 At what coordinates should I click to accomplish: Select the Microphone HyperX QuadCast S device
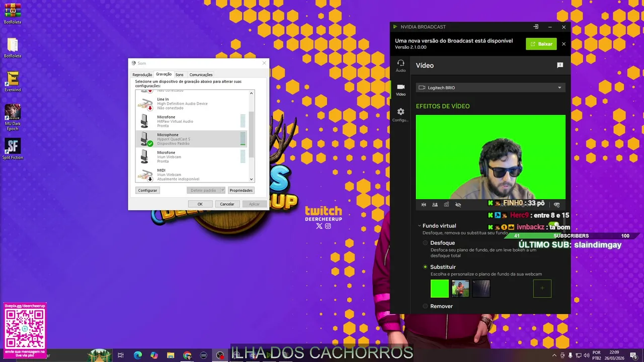click(x=192, y=139)
